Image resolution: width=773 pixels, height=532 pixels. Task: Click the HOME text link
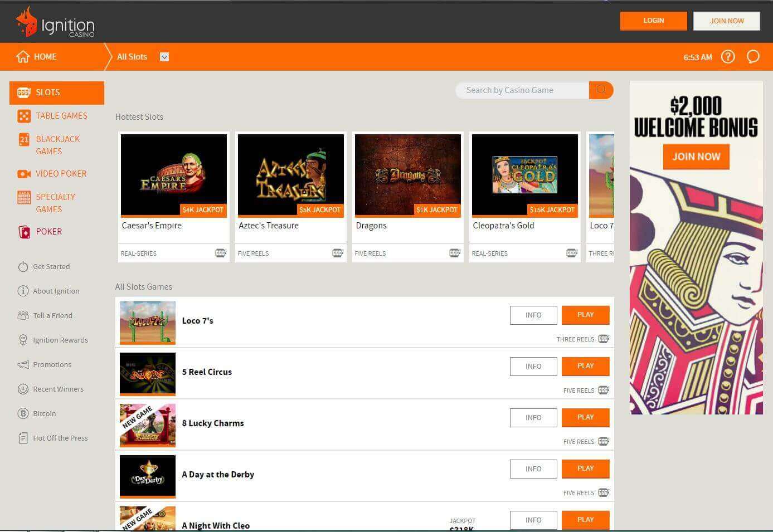point(45,57)
